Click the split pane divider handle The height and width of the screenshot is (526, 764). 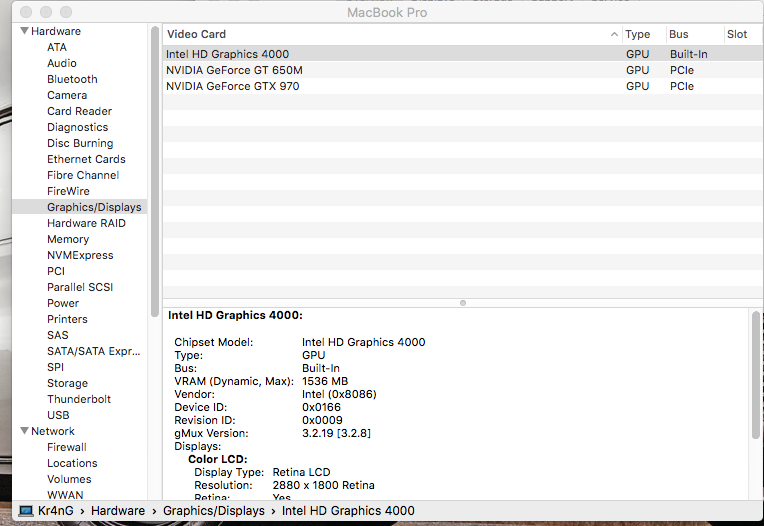point(463,303)
